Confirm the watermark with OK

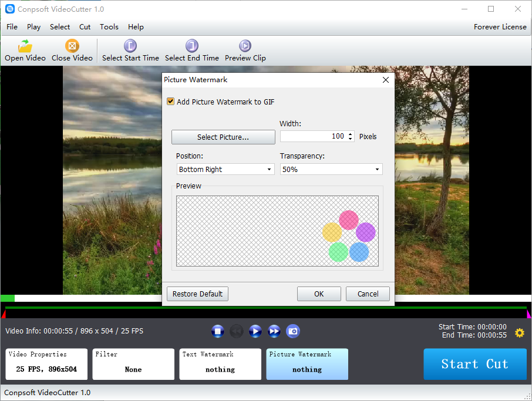coord(319,294)
